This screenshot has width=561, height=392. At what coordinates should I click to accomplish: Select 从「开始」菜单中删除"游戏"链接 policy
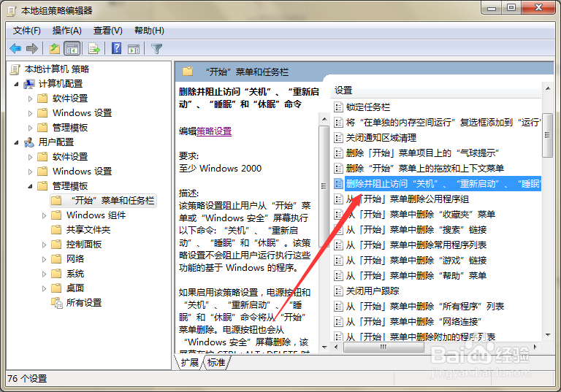click(x=416, y=261)
